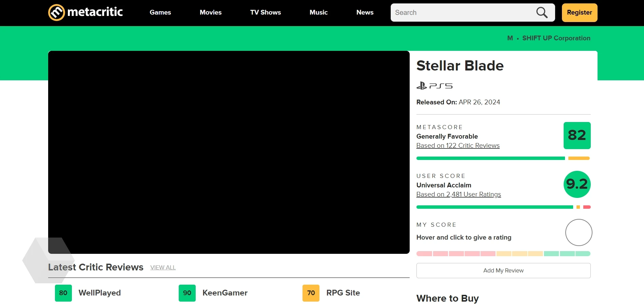
Task: Click the search magnifier icon
Action: tap(542, 13)
